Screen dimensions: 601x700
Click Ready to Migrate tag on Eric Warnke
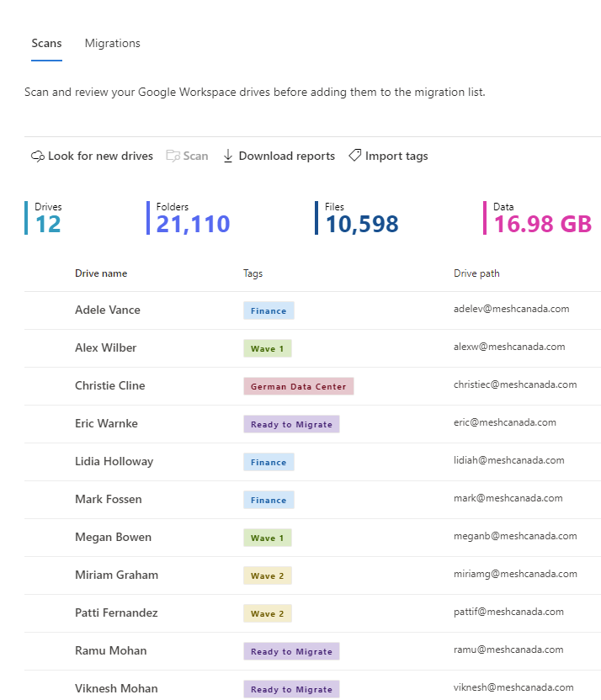(291, 425)
